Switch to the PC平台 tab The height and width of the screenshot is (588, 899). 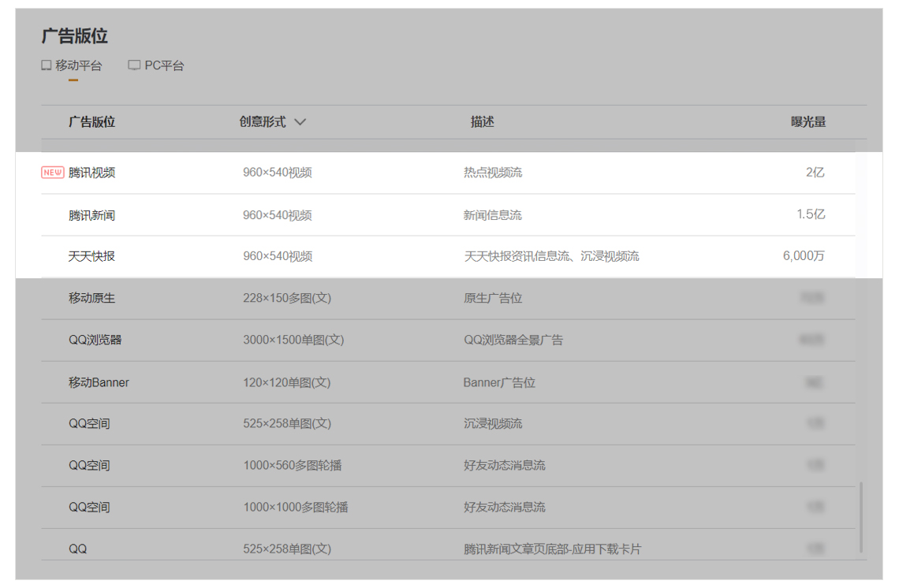164,65
